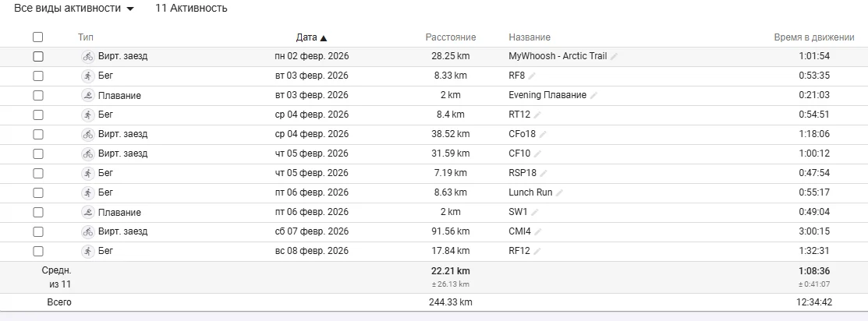Click pencil edit icon next to MyWhoosh - Arctic Trail
Screen dimensions: 868x321
615,56
